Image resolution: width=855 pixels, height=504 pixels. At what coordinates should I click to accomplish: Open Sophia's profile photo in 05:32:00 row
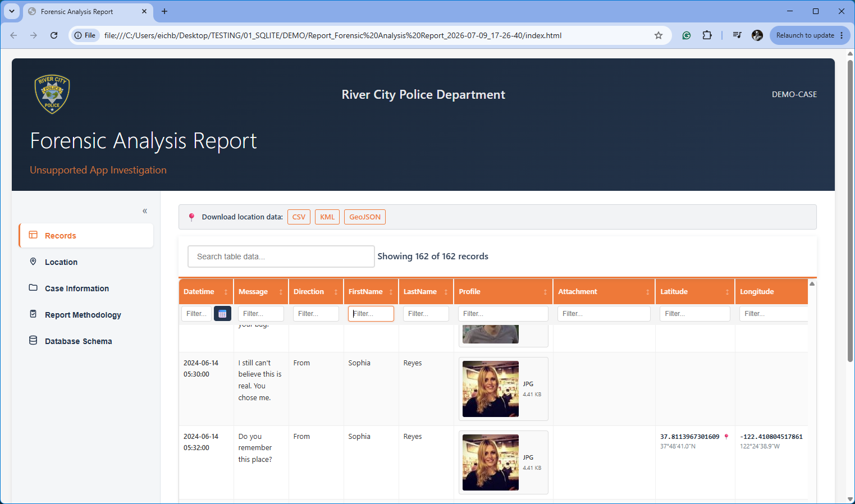491,462
